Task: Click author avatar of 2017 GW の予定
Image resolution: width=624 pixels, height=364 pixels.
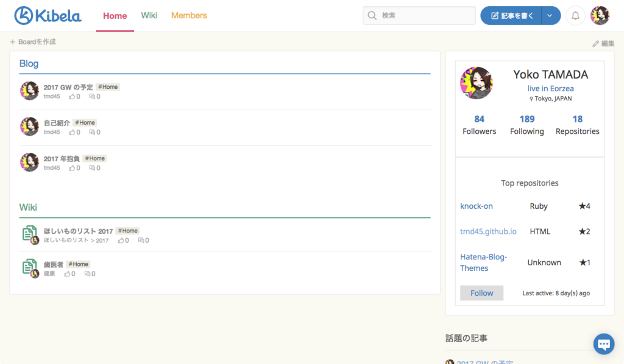Action: pyautogui.click(x=29, y=91)
